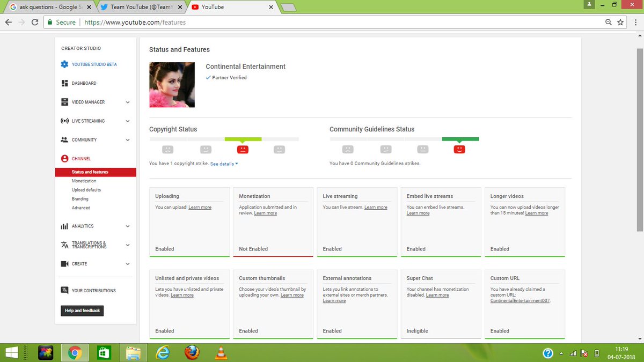The height and width of the screenshot is (362, 644).
Task: Click the Analytics bar chart icon
Action: click(64, 226)
